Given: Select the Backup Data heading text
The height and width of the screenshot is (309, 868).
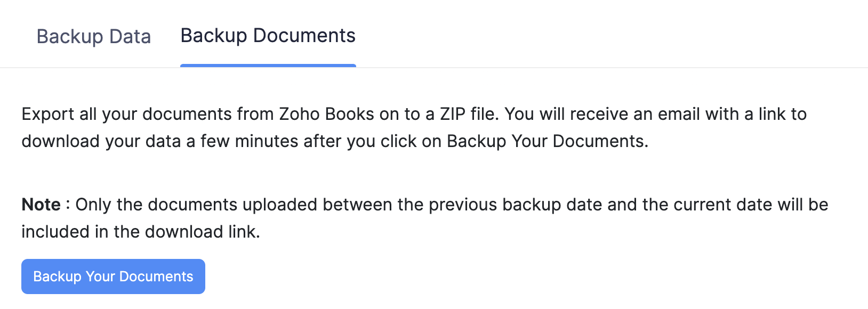Looking at the screenshot, I should coord(94,36).
